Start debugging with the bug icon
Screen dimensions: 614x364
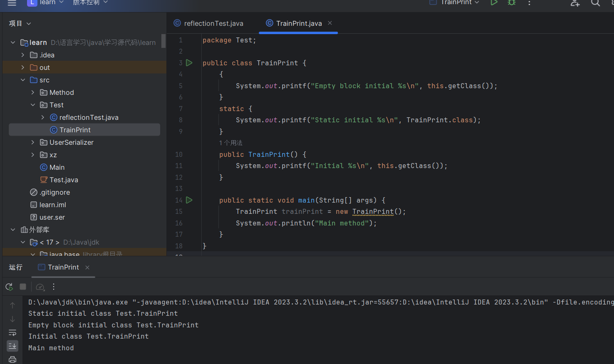tap(512, 2)
